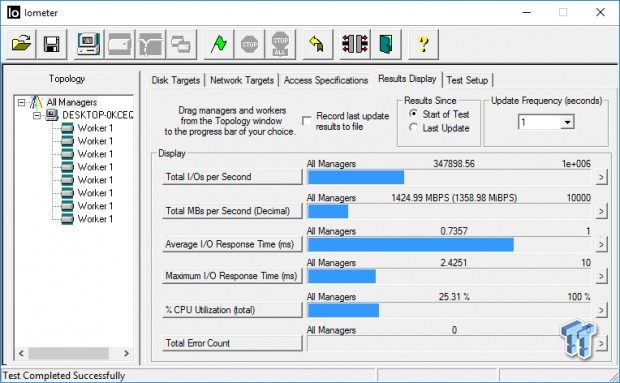Click the Topology scrollbar left arrow

coord(21,353)
